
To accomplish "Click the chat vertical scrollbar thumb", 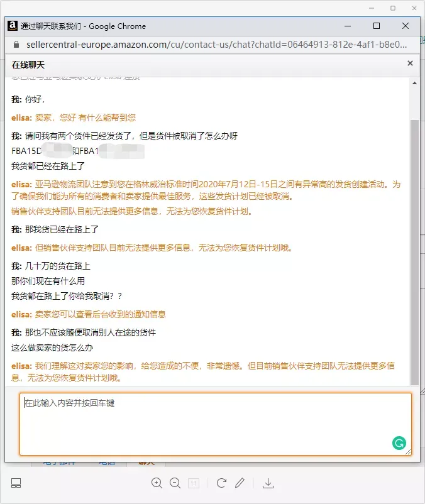I will coord(414,253).
